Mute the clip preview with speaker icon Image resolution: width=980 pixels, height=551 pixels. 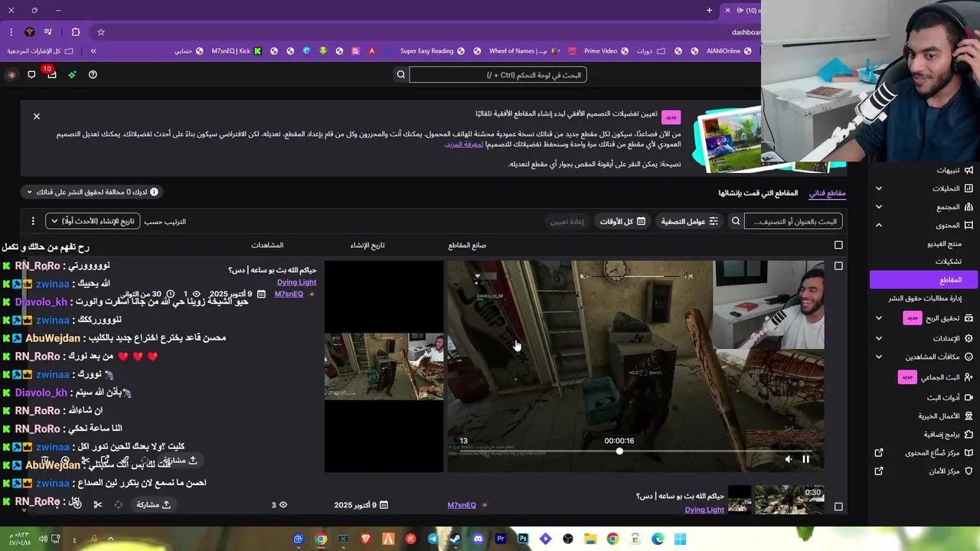788,459
